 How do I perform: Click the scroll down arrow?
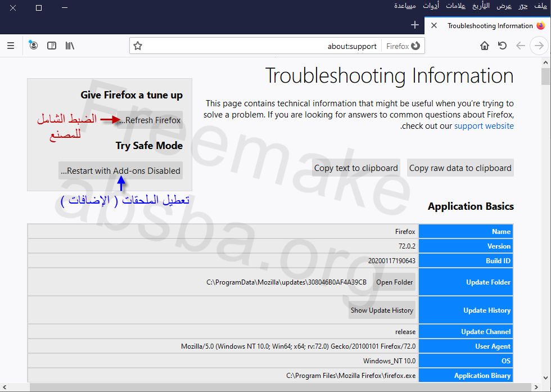(x=545, y=379)
